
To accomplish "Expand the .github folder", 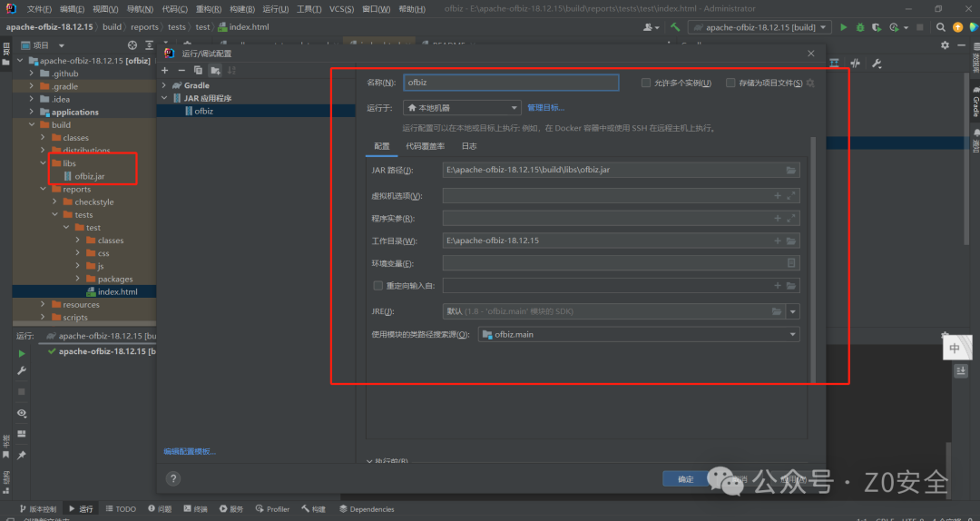I will (x=31, y=74).
